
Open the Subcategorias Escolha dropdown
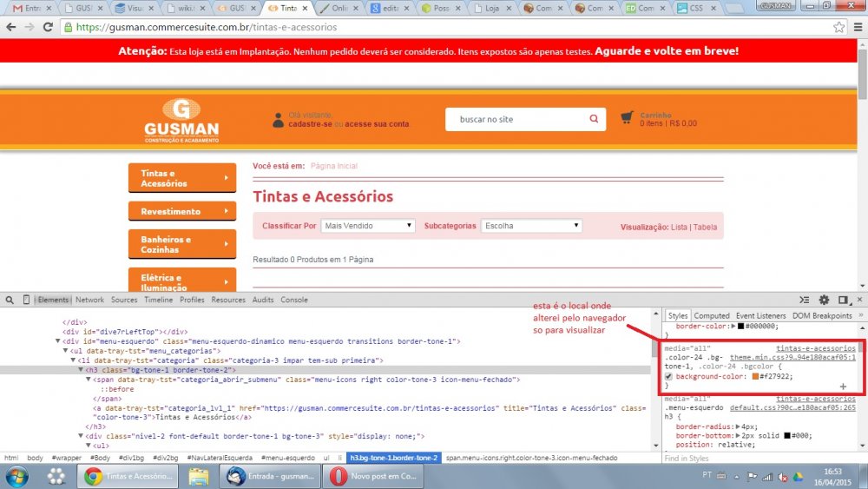click(x=531, y=226)
